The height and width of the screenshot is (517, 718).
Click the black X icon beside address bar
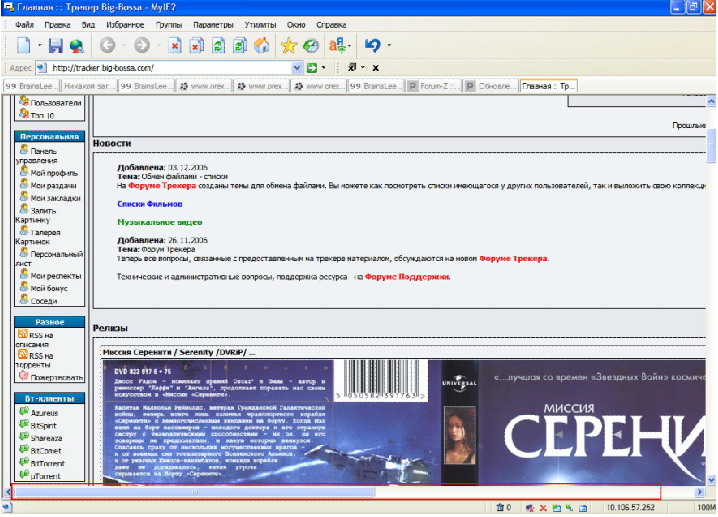click(375, 68)
